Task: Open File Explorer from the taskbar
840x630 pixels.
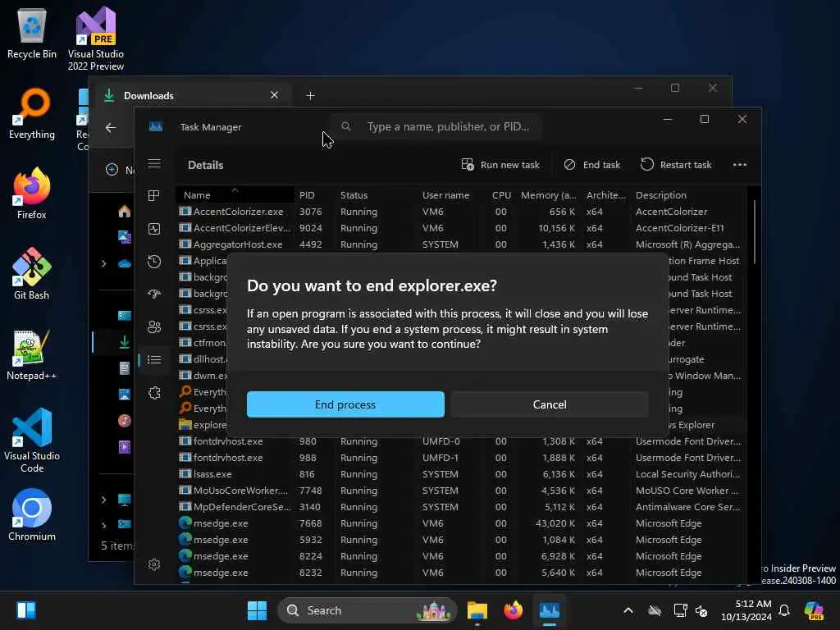Action: 477,610
